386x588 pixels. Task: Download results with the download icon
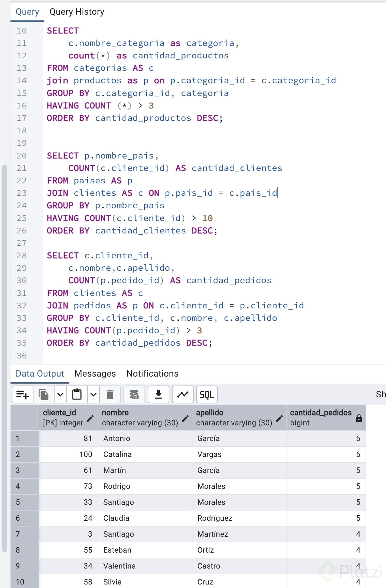click(x=159, y=394)
